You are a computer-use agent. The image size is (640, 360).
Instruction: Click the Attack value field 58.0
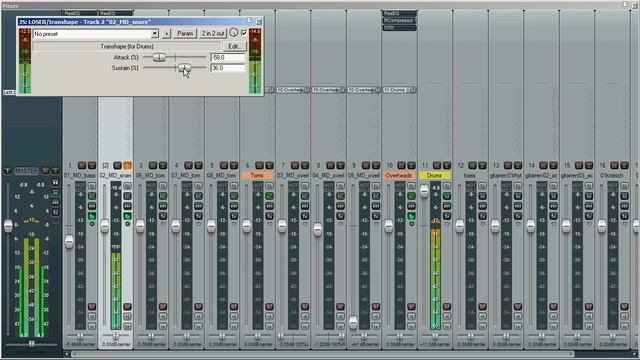(227, 58)
